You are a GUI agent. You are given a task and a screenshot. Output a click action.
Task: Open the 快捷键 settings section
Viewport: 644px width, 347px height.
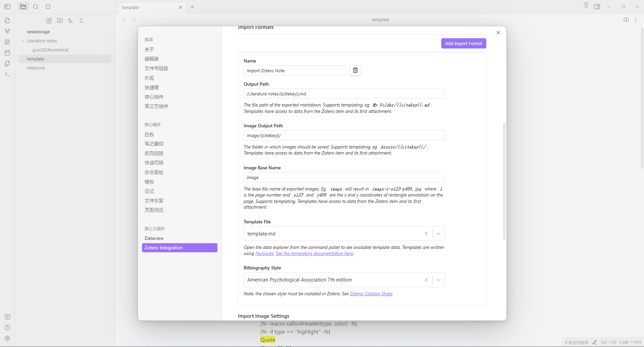(x=152, y=87)
